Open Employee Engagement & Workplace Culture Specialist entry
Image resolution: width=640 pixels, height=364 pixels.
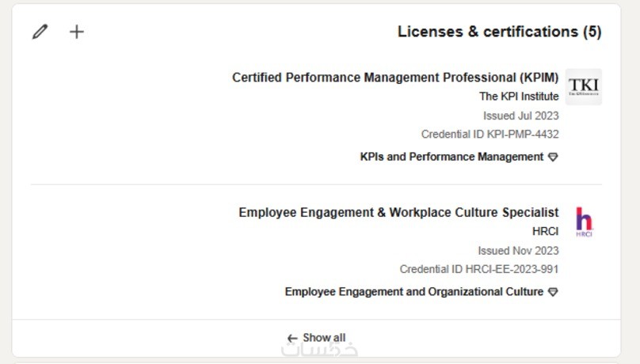point(398,213)
